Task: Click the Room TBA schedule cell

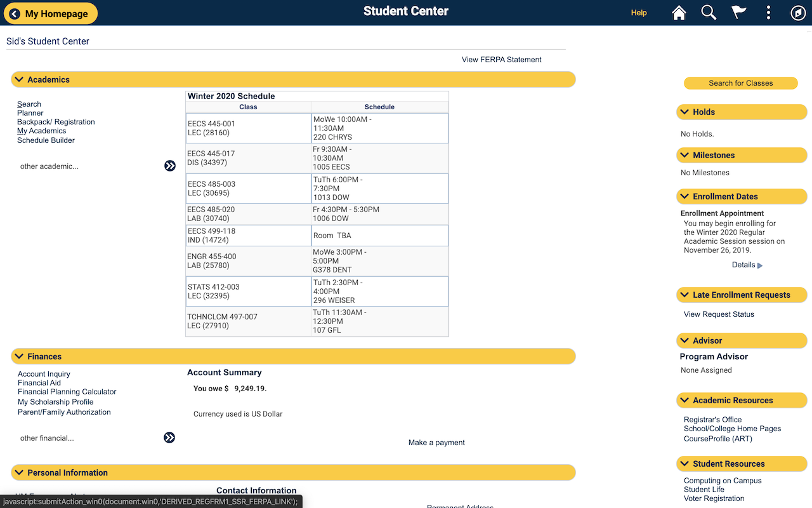Action: 379,236
